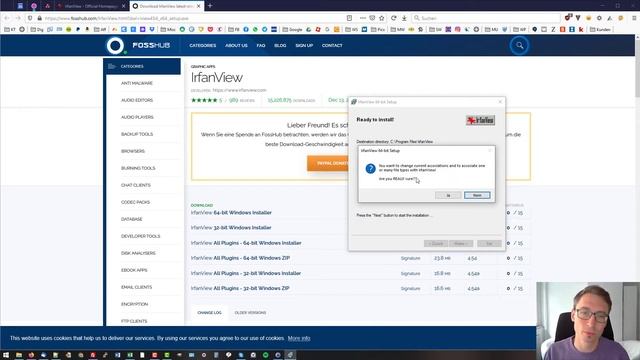Switch to IrfanView Official Homepage tab
Screen dimensions: 640x360
coord(91,6)
